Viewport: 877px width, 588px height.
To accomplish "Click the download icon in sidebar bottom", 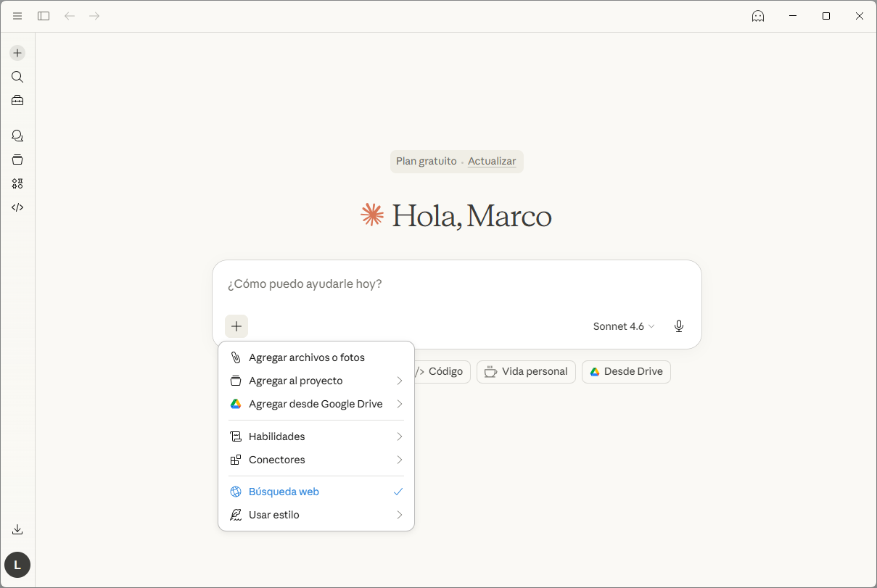I will pos(17,529).
